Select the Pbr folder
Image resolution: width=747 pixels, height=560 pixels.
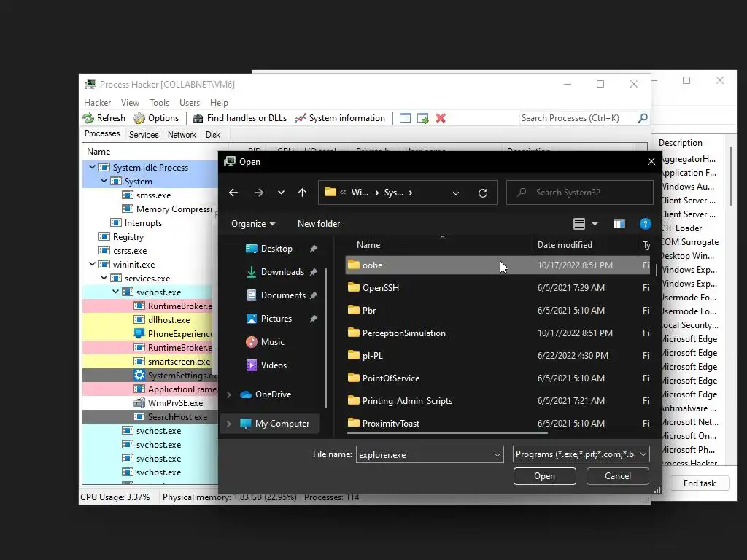click(x=498, y=311)
